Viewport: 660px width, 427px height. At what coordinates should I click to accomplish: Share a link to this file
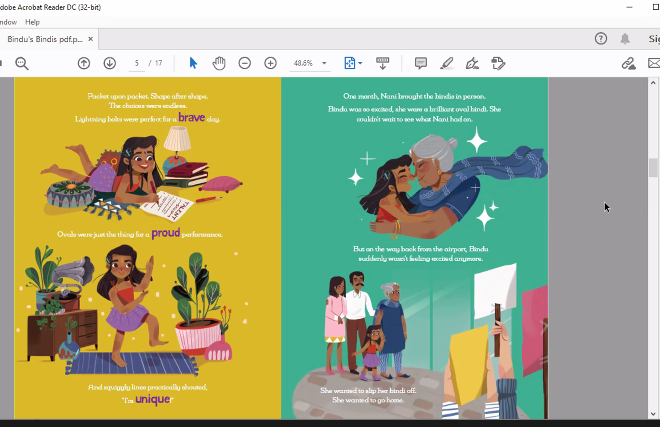tap(628, 63)
